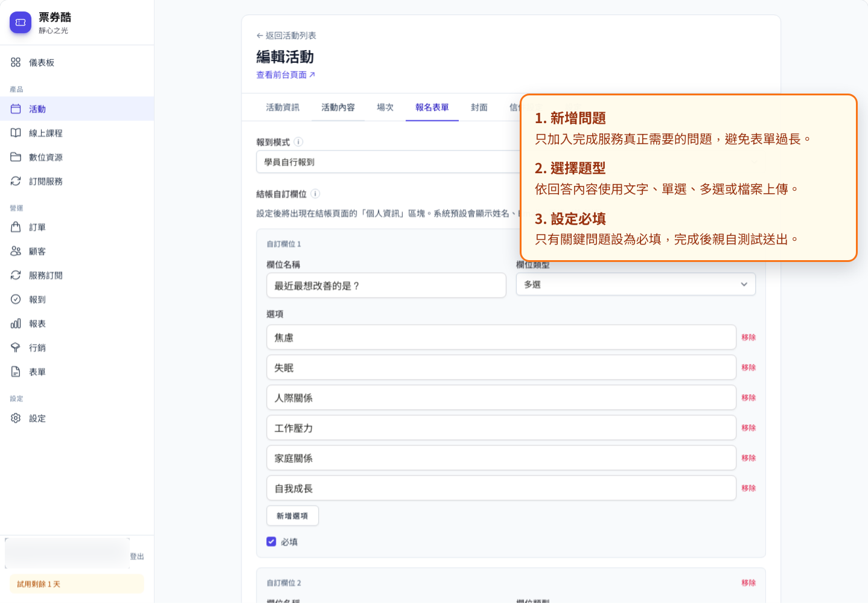
Task: Click the 工作壓力 option input field
Action: click(501, 428)
